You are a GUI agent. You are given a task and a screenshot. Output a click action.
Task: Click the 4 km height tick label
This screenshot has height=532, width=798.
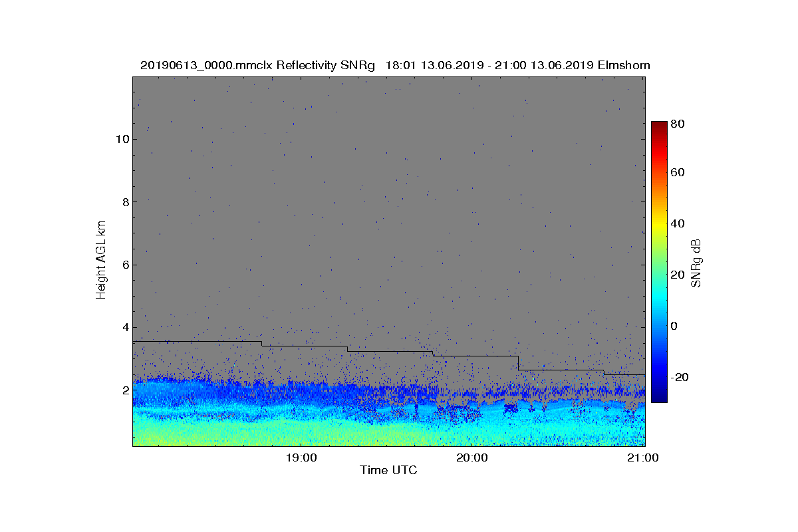tap(125, 327)
